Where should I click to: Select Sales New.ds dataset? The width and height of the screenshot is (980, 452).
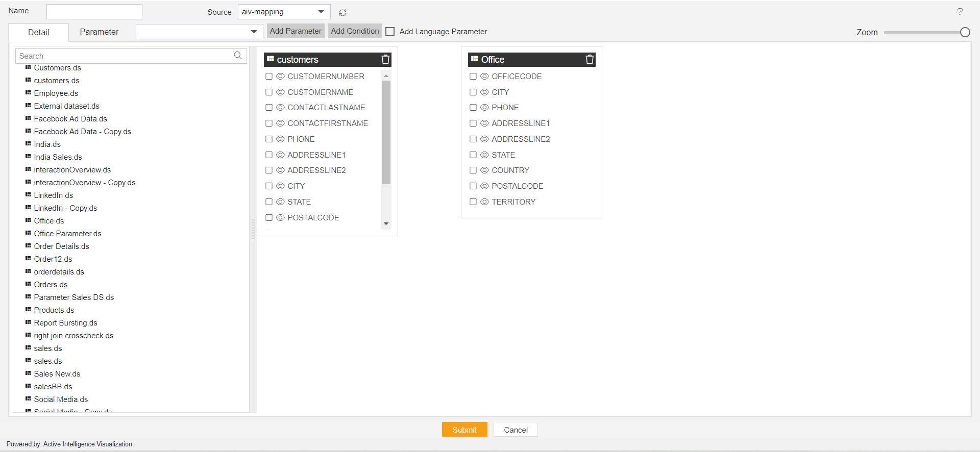point(57,373)
